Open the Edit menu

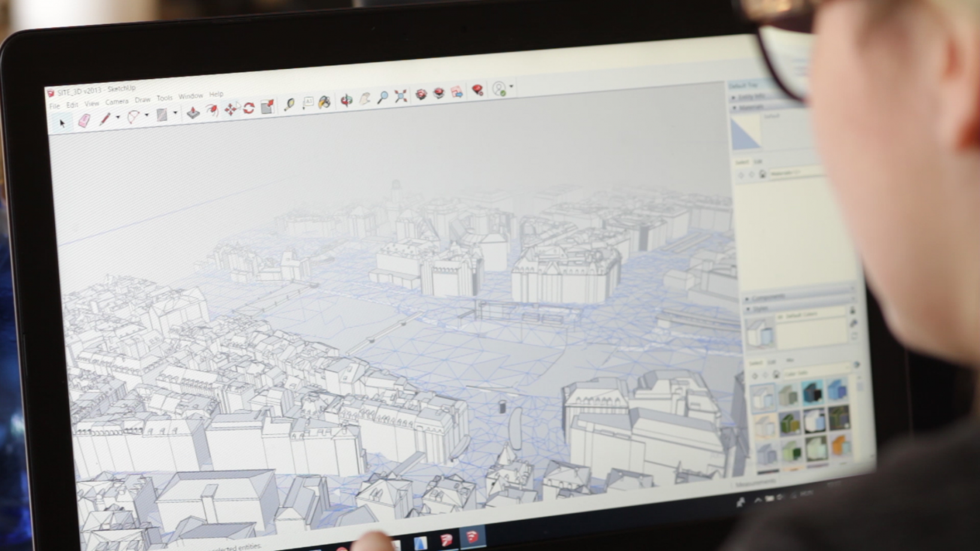(x=72, y=105)
